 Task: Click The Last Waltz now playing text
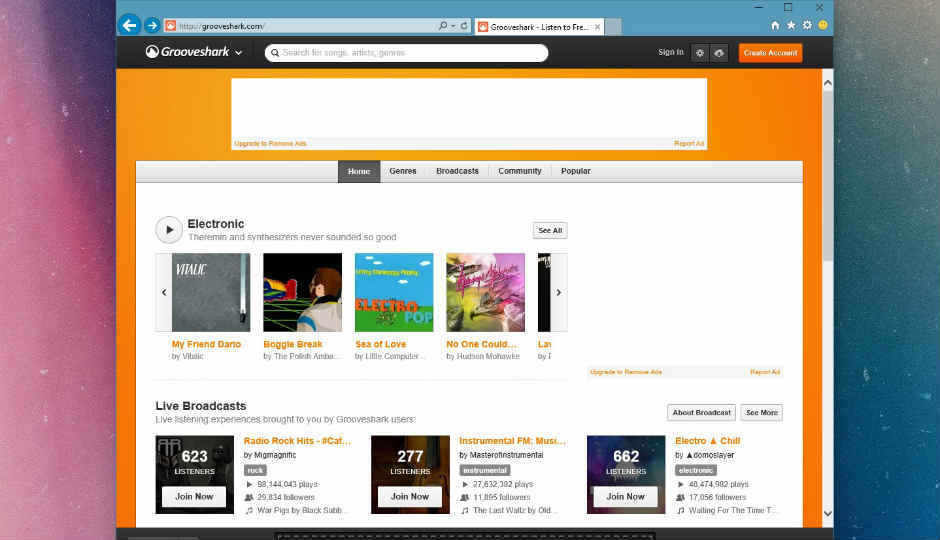[x=516, y=511]
